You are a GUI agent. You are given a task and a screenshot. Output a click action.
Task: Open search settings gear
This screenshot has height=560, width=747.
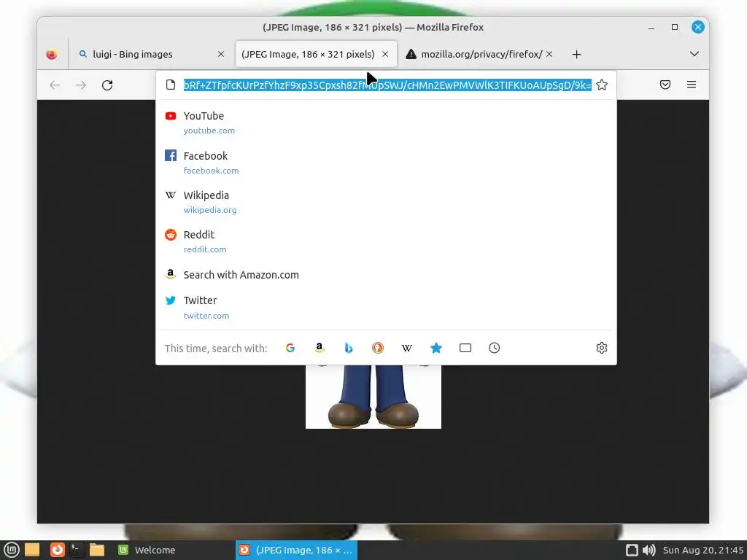tap(602, 348)
